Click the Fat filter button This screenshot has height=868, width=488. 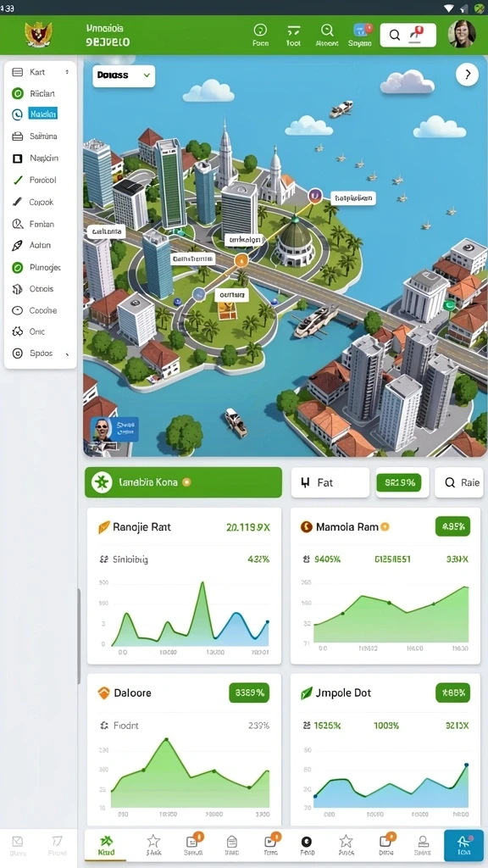[330, 482]
